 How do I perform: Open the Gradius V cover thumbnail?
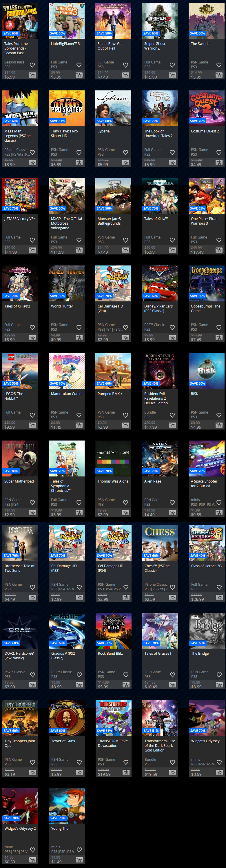[x=67, y=630]
